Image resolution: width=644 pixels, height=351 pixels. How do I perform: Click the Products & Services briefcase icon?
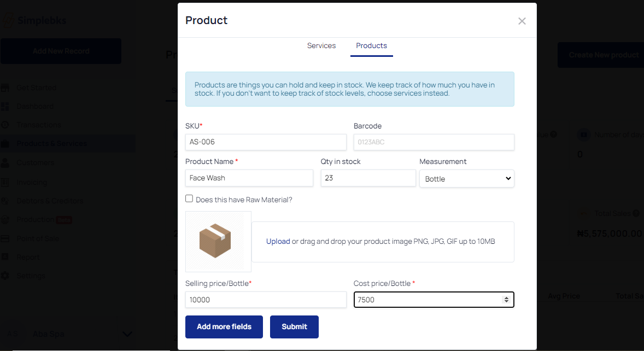click(5, 144)
